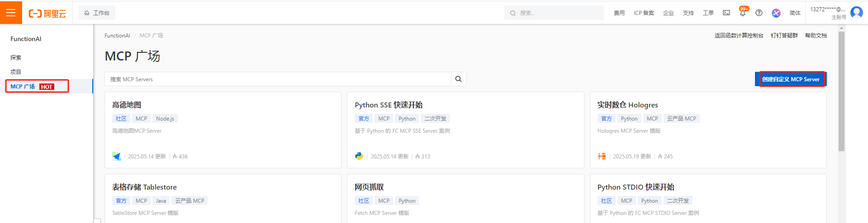Viewport: 868px width, 223px height.
Task: Expand the 费用 top menu
Action: (619, 13)
